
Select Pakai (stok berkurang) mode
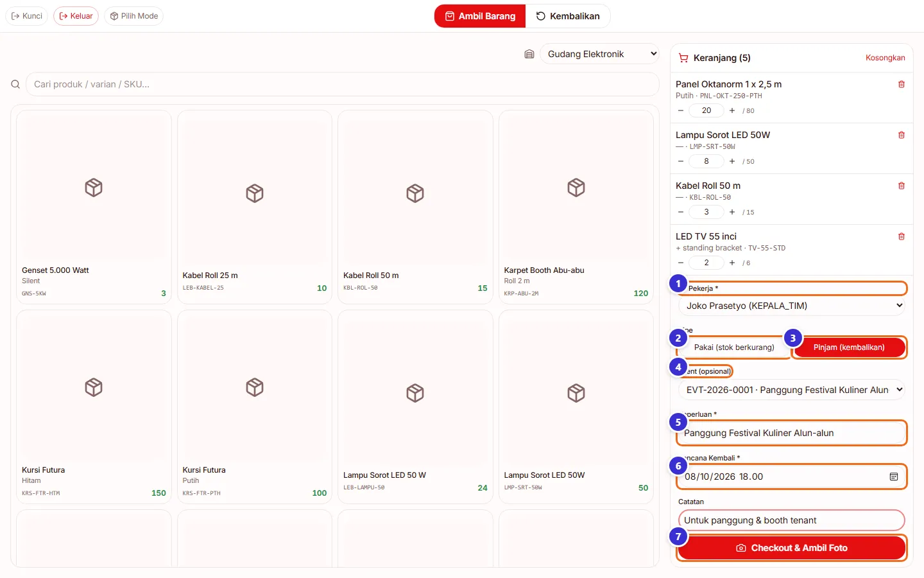(x=734, y=347)
